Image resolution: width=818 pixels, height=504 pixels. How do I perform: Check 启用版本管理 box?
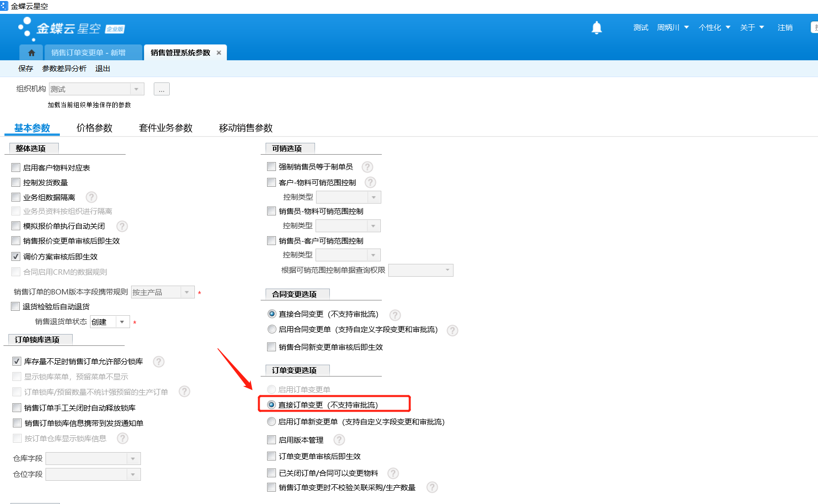click(272, 440)
